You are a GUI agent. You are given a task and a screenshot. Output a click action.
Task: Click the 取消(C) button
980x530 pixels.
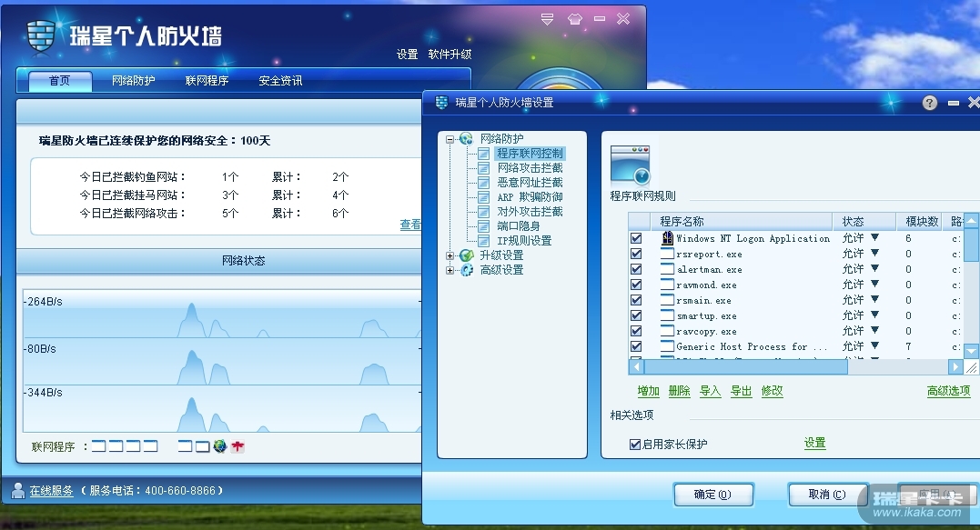coord(827,495)
